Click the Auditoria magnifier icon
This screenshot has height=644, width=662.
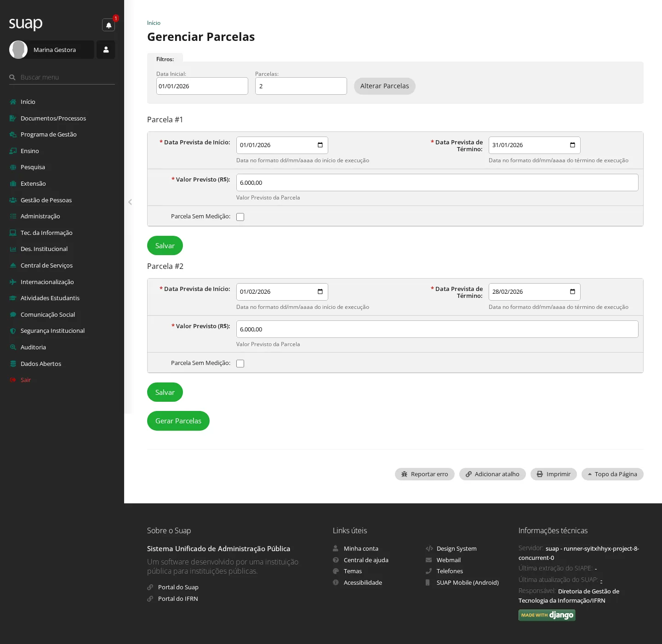[x=13, y=347]
